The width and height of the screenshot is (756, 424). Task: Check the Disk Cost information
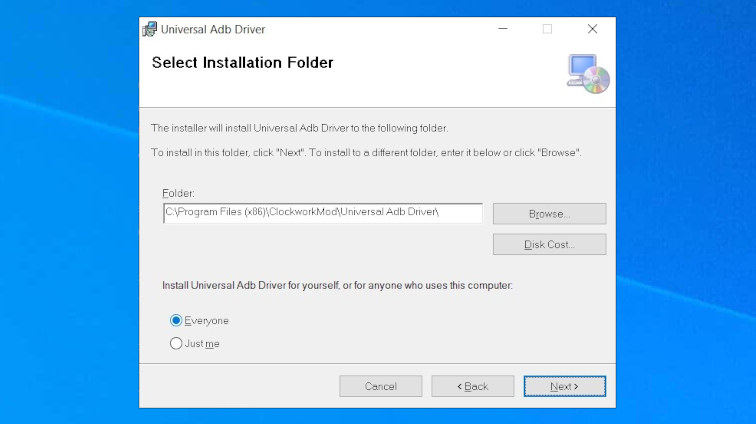(549, 245)
